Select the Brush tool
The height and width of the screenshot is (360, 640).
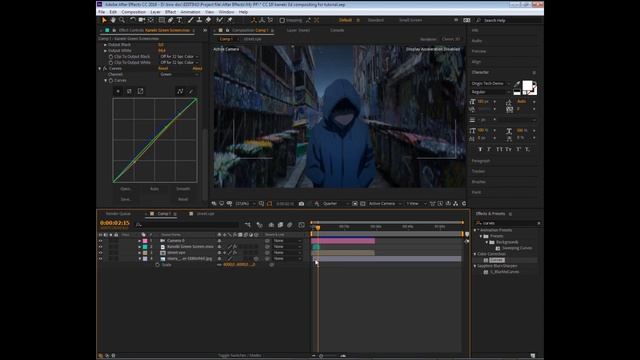[190, 20]
